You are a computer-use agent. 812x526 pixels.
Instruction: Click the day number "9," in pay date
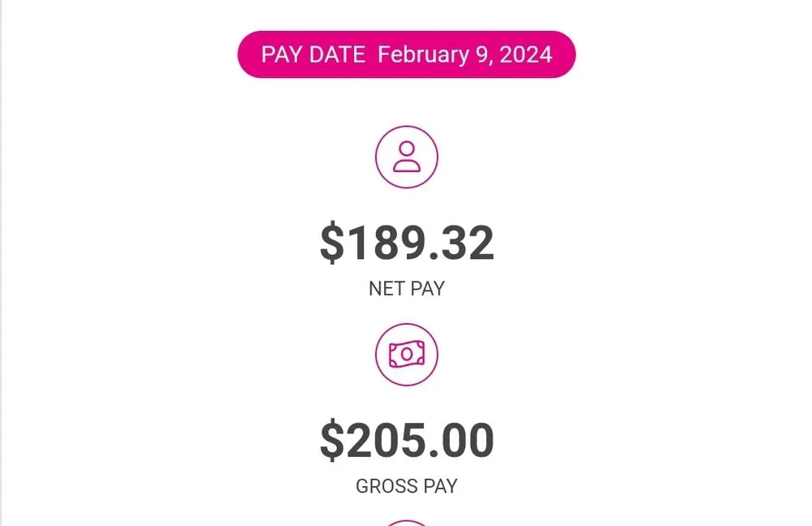tap(484, 55)
